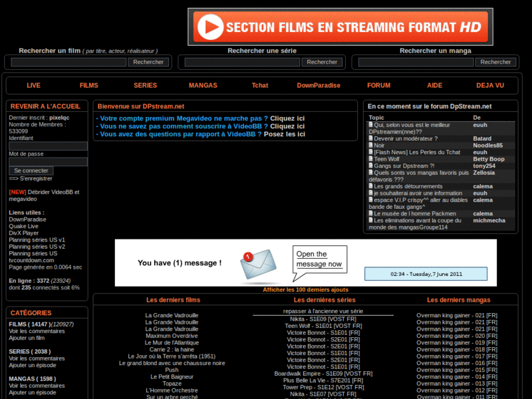Focus the Mot de passe field
Viewport: 532px width, 399px height.
pyautogui.click(x=48, y=162)
